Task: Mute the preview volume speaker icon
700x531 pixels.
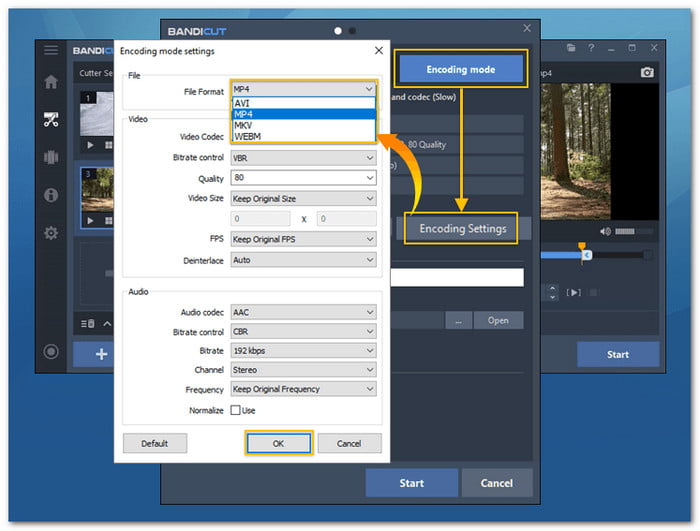Action: click(x=605, y=231)
